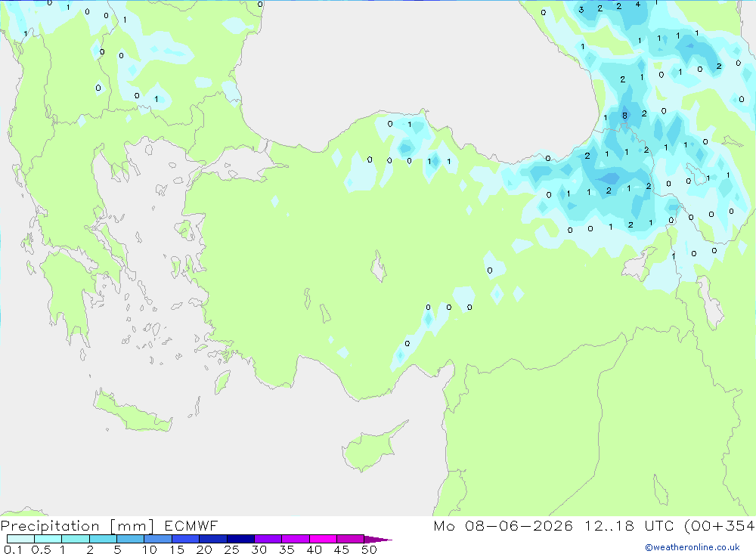Click the 45–50 mm legend color swatch
Viewport: 756px width, 554px height.
click(350, 539)
